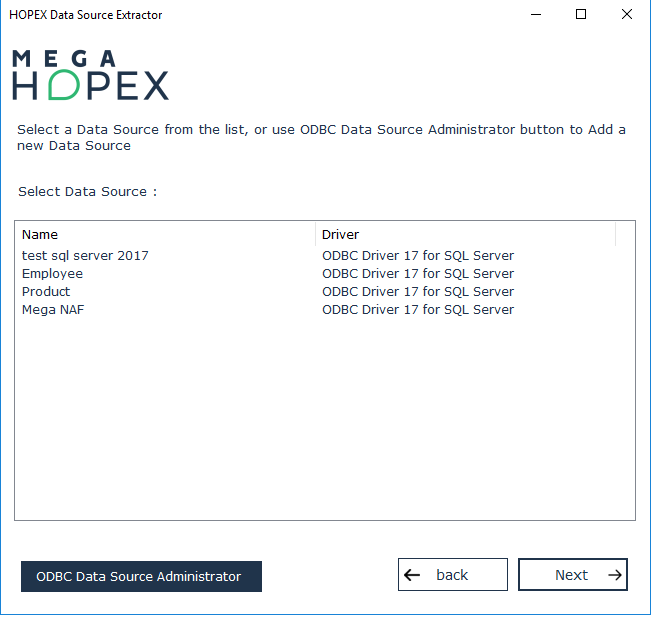Select the Employee data source

(x=53, y=274)
